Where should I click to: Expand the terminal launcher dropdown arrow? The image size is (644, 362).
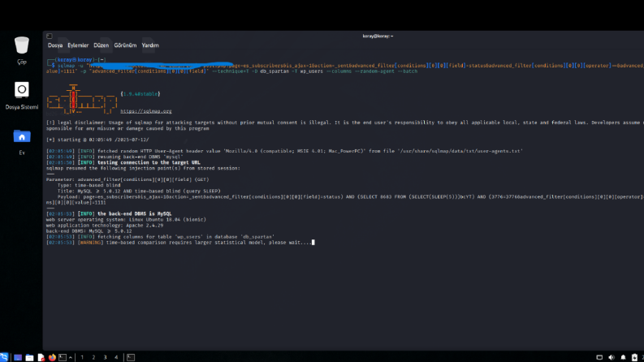click(71, 357)
